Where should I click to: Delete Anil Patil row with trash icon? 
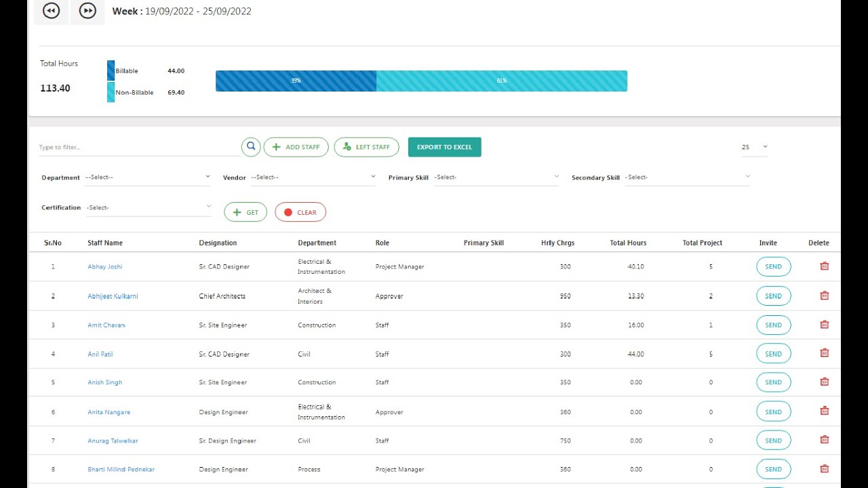click(x=825, y=353)
